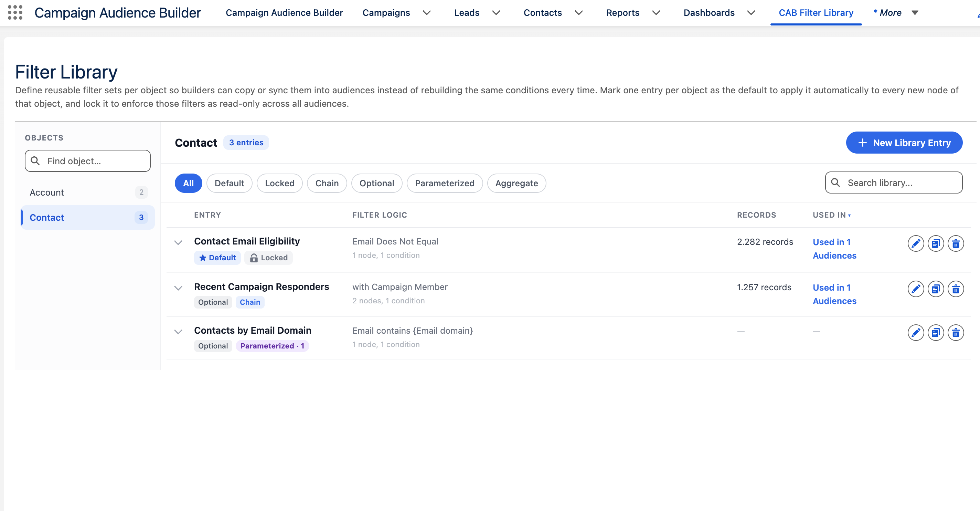Click the 2.282 records cell
Viewport: 980px width, 511px height.
tap(765, 242)
